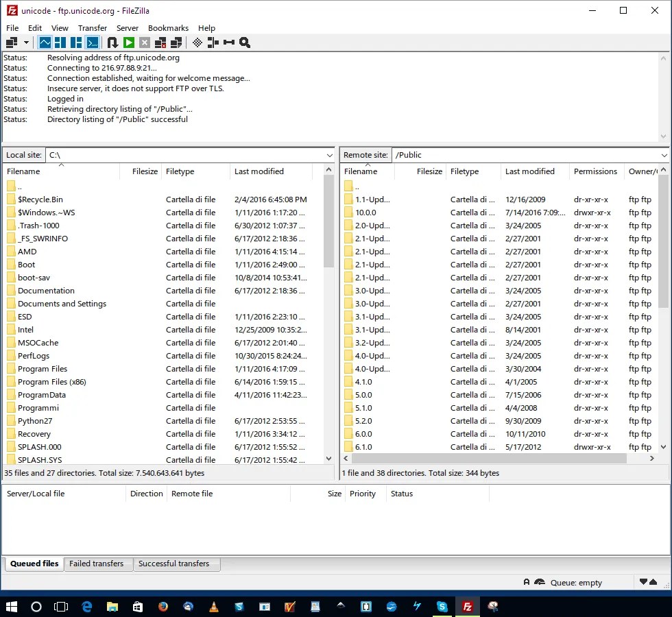Expand the Site Manager dropdown arrow
The image size is (672, 617).
(25, 43)
